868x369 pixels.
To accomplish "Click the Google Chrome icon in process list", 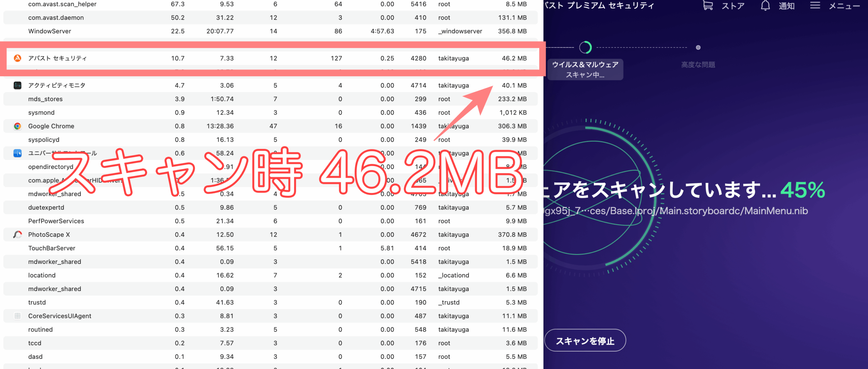I will [18, 126].
